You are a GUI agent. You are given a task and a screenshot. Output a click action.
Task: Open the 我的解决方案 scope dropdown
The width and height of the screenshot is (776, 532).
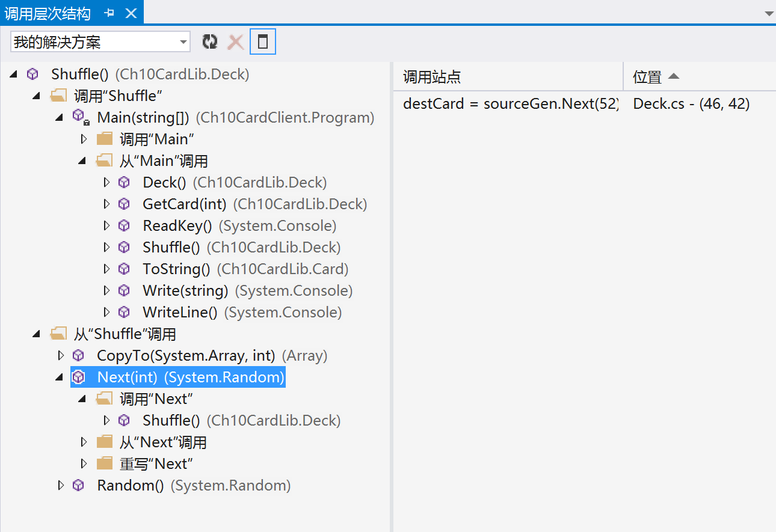coord(183,42)
